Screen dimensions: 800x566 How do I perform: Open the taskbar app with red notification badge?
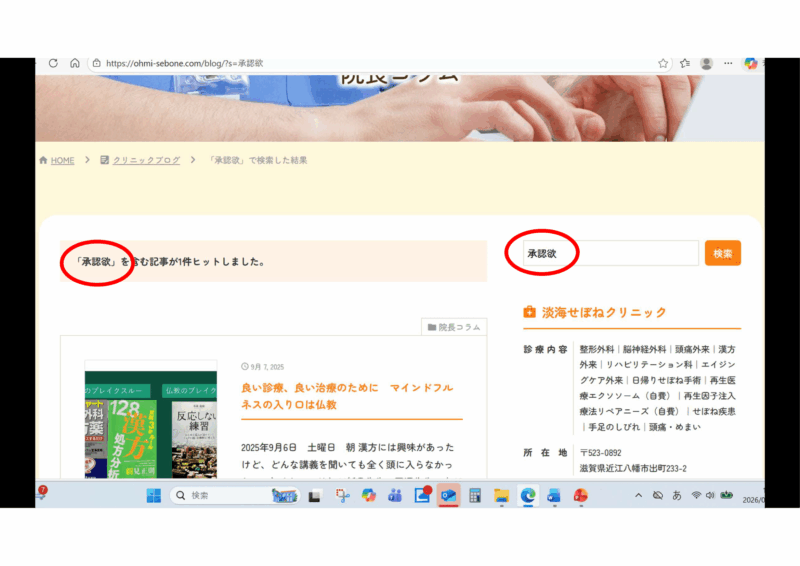click(x=422, y=495)
